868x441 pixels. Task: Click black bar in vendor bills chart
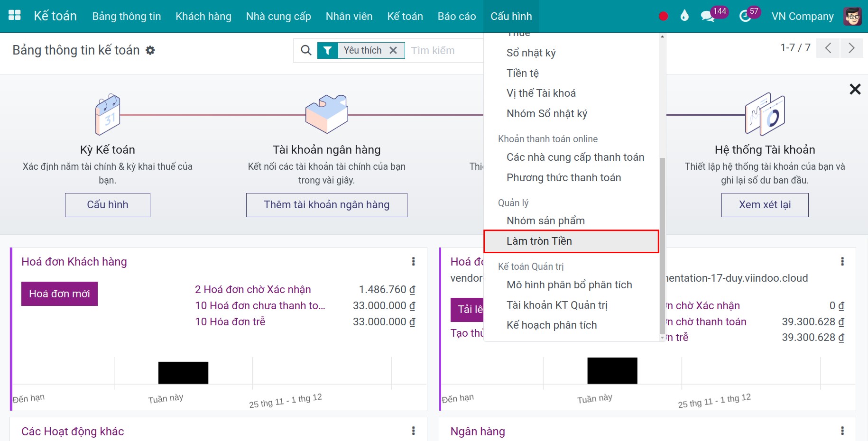[x=612, y=371]
